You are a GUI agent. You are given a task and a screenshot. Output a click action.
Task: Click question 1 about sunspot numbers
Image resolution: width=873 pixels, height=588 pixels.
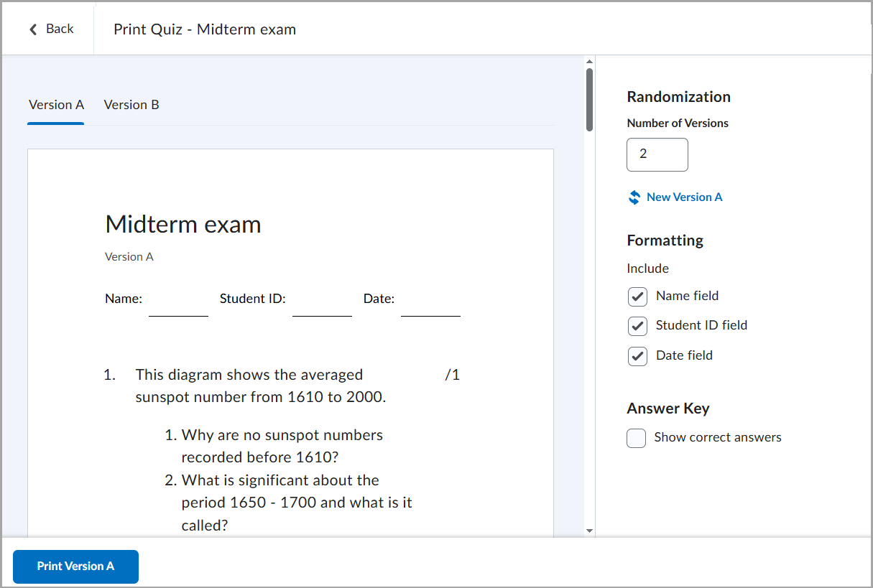249,385
